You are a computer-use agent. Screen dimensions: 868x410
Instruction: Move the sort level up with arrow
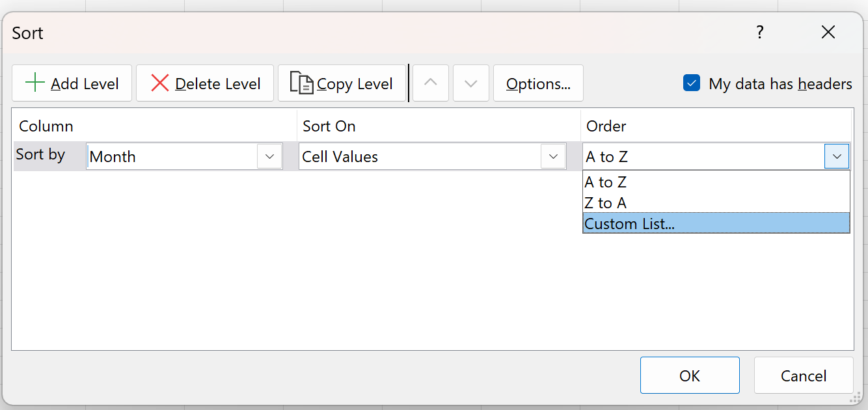pos(431,83)
